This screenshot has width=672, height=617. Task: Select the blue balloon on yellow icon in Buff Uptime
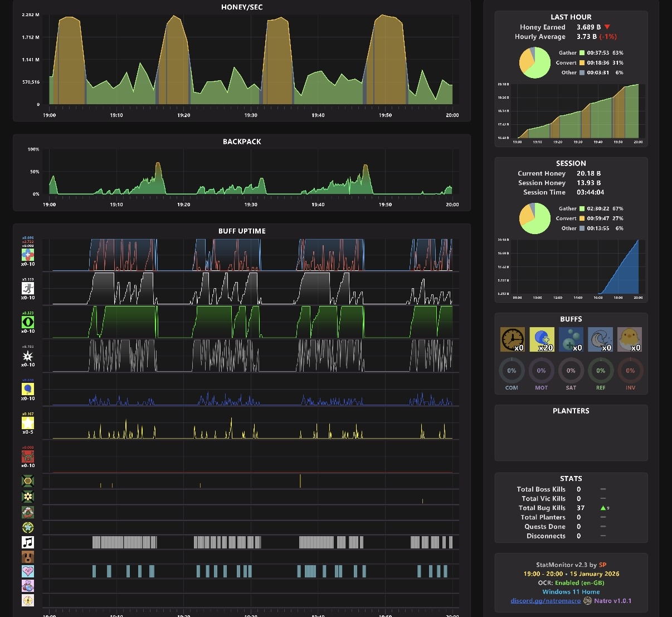[x=28, y=389]
